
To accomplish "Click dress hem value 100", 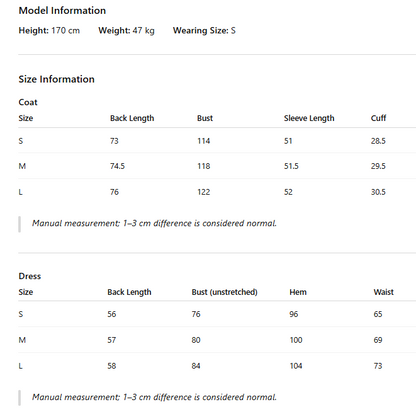I will (296, 340).
